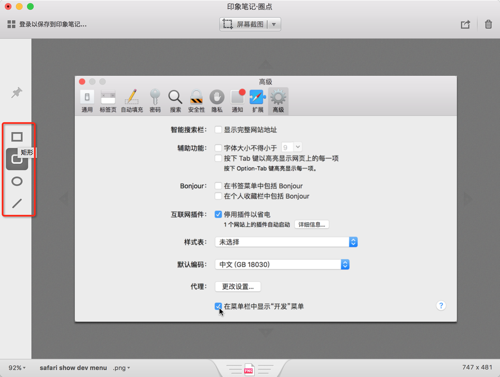
Task: Click the grid icon beside the login text
Action: (11, 24)
